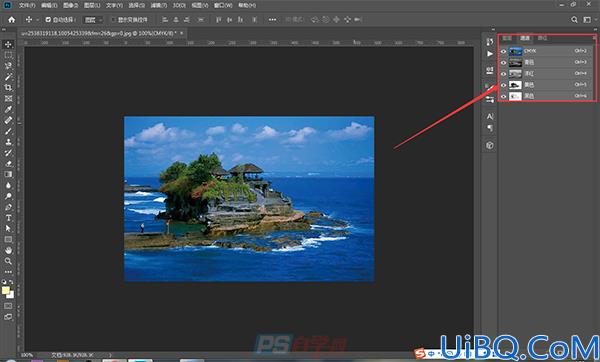Select the Rectangle shape tool
This screenshot has height=362, width=600.
coord(8,240)
